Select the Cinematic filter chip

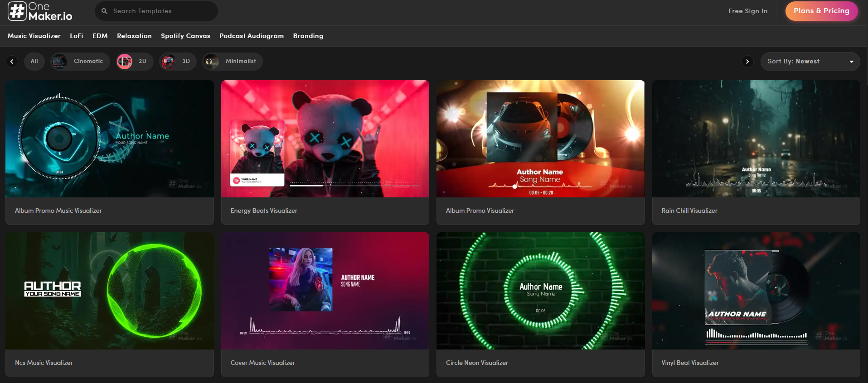pyautogui.click(x=80, y=61)
